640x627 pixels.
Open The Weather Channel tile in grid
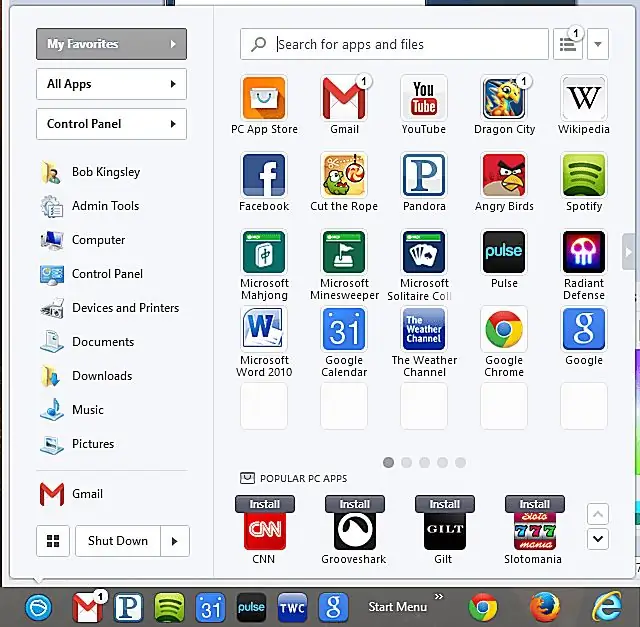[424, 329]
